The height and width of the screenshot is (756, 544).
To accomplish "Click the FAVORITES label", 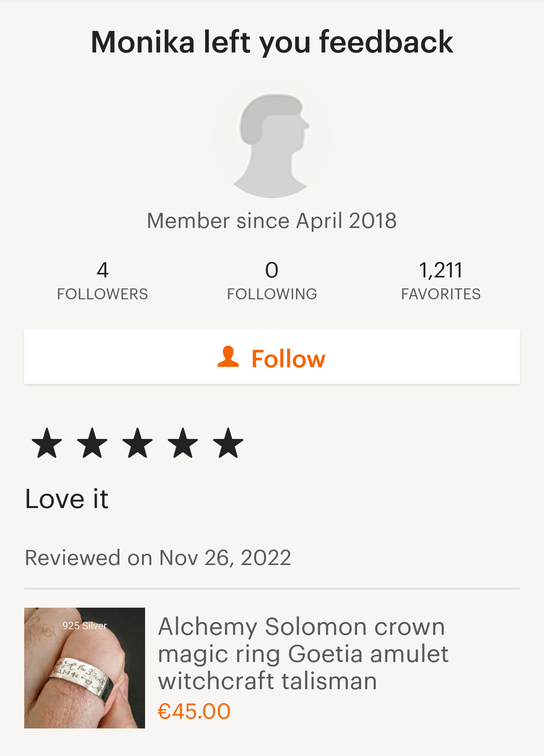I will tap(441, 294).
